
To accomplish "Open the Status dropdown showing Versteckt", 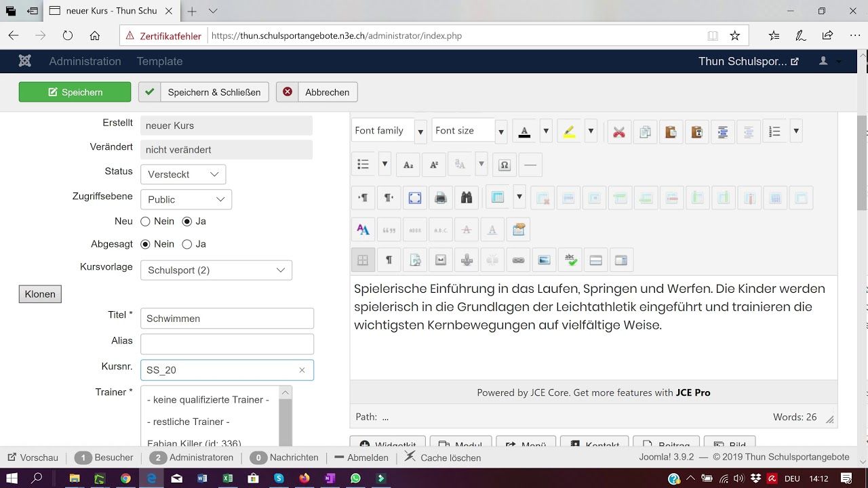I will coord(183,174).
